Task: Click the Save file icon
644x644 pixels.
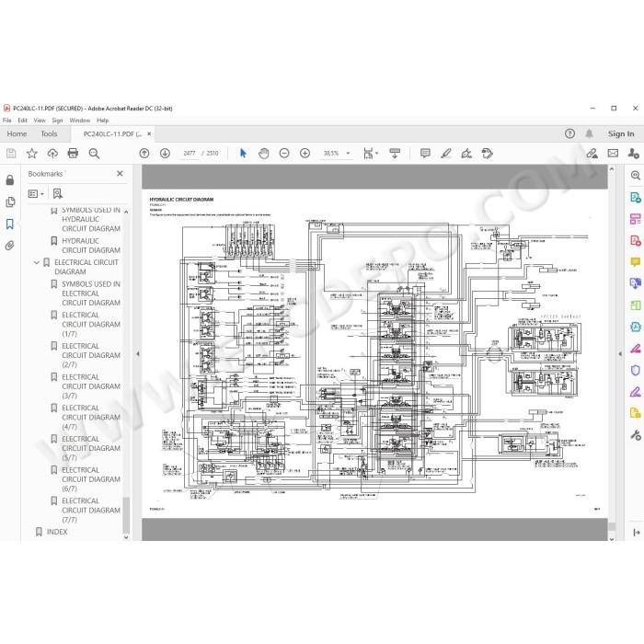Action: click(x=11, y=154)
